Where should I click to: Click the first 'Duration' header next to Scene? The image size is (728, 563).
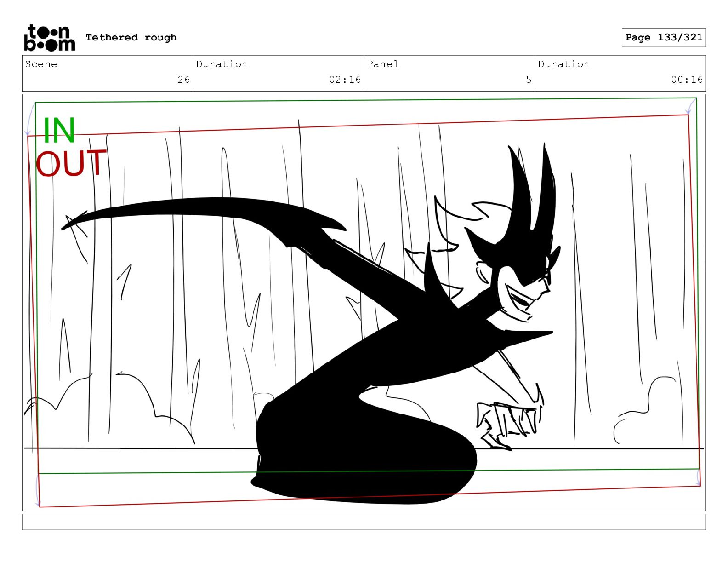point(222,64)
